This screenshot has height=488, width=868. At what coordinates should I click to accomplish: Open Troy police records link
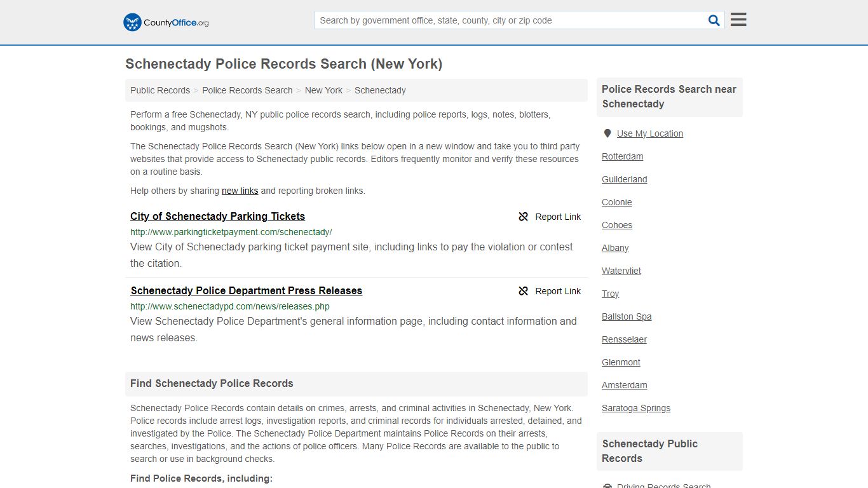[x=610, y=294]
